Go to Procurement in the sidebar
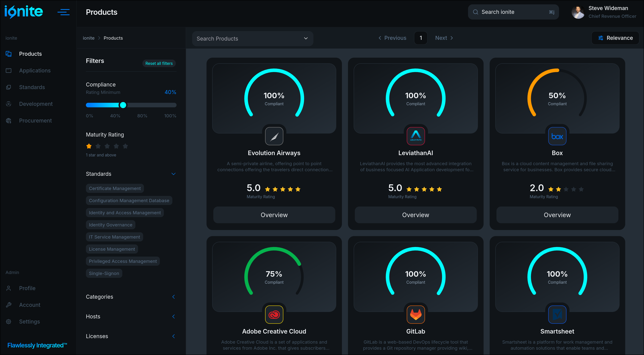This screenshot has height=355, width=644. 35,120
